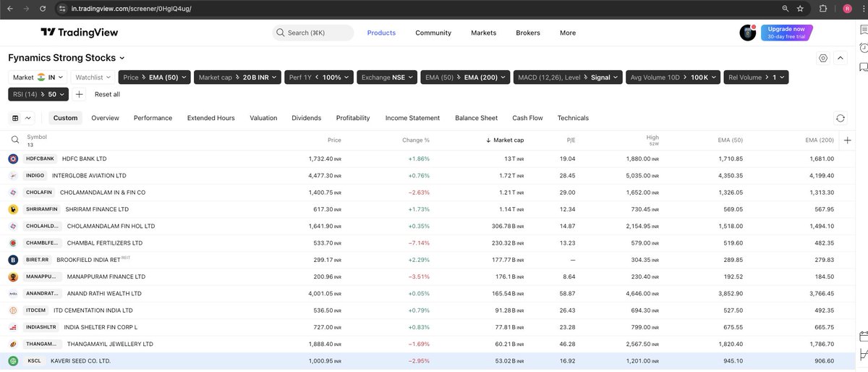Add a column with plus icon

click(848, 140)
